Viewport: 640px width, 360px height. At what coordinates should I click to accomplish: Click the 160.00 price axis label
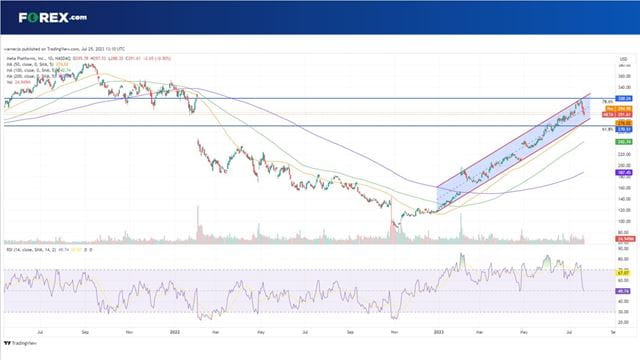pyautogui.click(x=624, y=188)
